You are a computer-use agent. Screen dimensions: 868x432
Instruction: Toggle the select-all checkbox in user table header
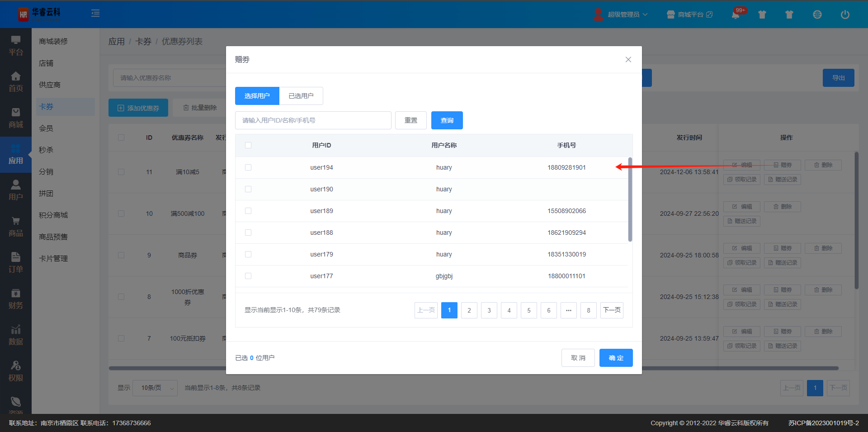tap(248, 145)
